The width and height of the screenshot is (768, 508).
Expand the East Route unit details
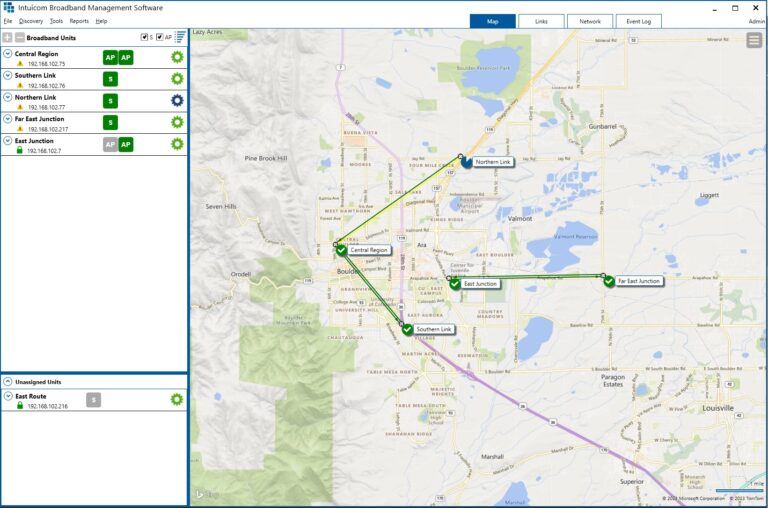coord(8,396)
